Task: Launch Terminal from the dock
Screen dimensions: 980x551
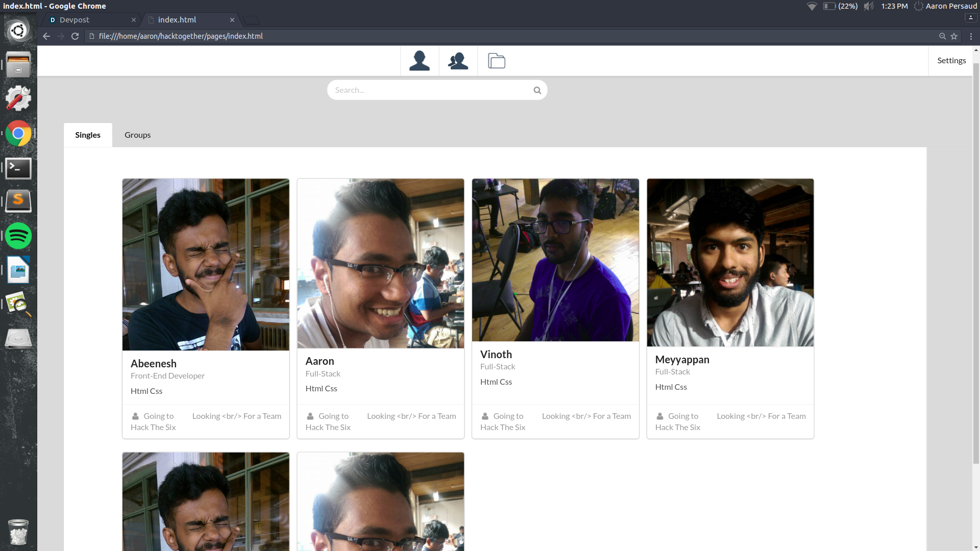Action: (18, 168)
